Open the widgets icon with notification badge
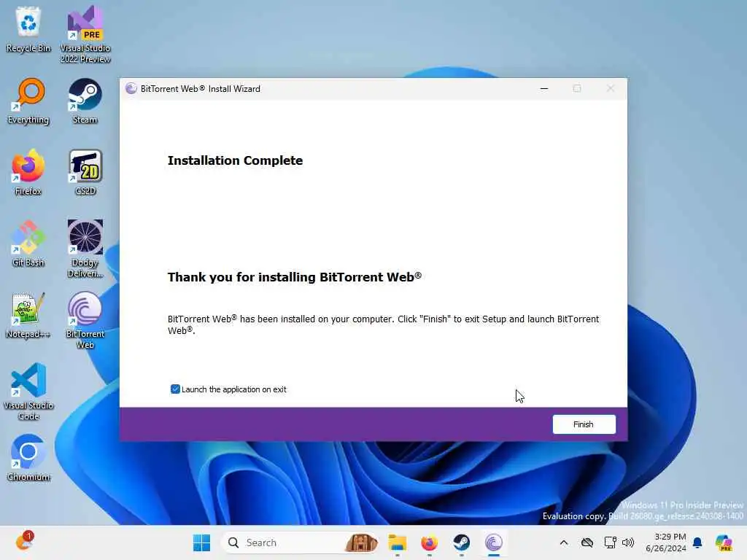Screen dimensions: 747x560 point(24,542)
